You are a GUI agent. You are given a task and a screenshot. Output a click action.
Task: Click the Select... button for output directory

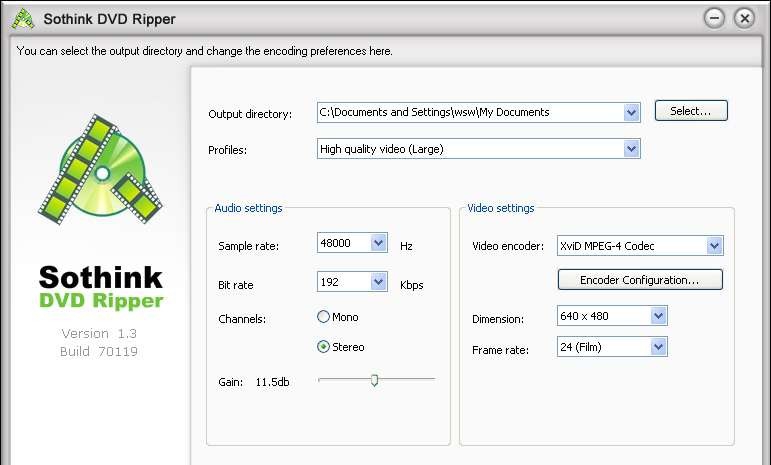point(691,111)
